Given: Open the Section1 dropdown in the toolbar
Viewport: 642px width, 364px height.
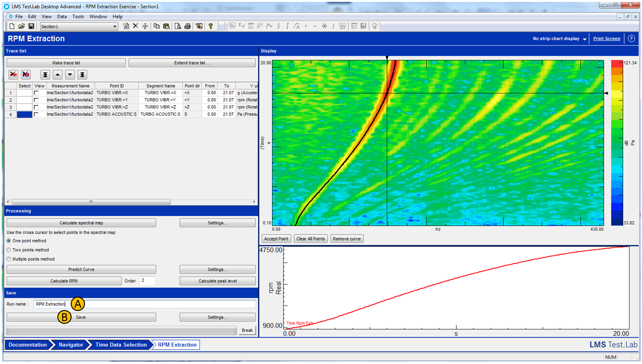Looking at the screenshot, I should 115,27.
